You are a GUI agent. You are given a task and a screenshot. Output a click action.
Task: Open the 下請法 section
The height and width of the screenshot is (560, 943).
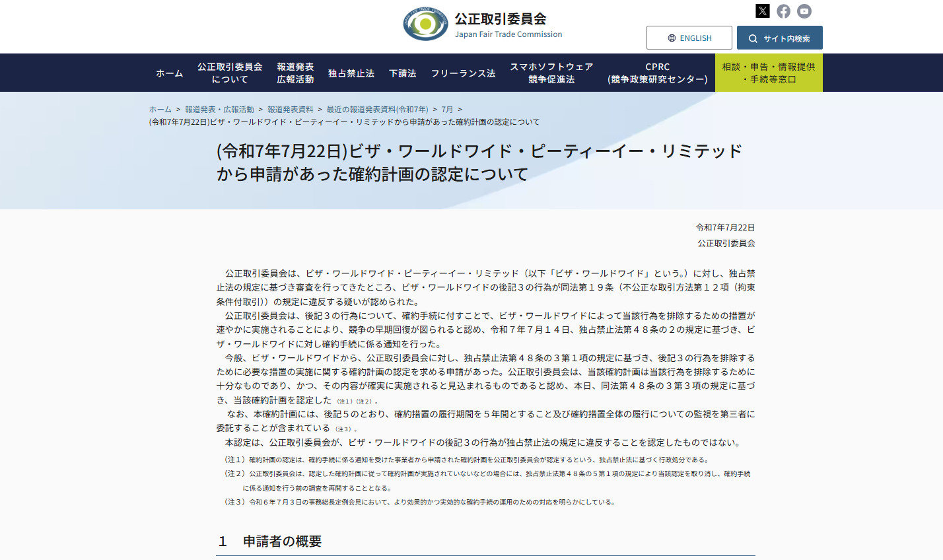(x=403, y=73)
